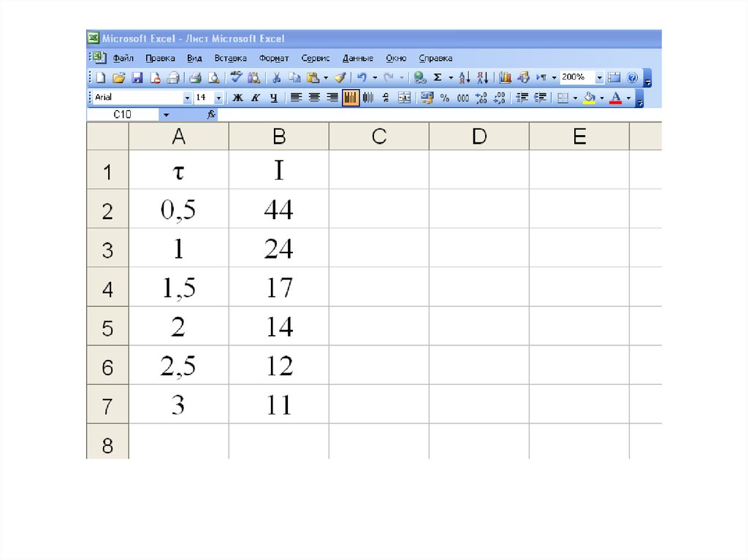Open the Формат menu

tap(274, 58)
